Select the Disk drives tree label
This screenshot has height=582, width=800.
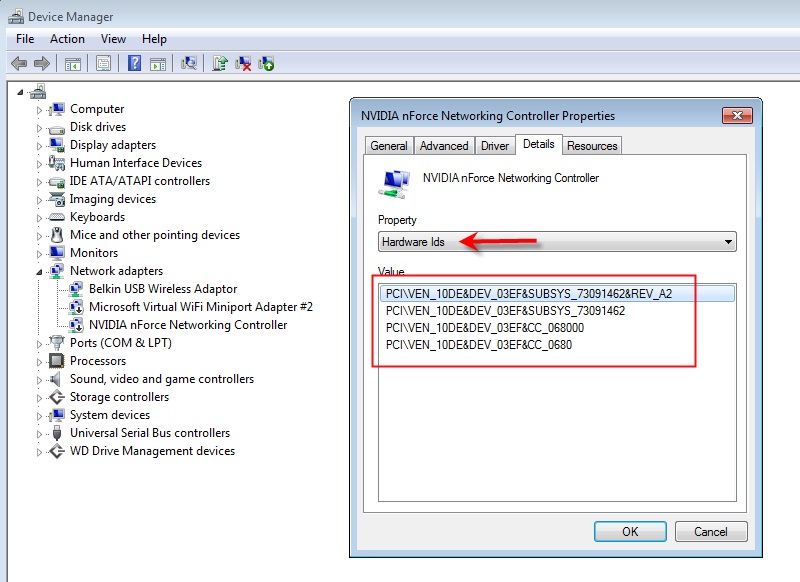click(x=98, y=126)
